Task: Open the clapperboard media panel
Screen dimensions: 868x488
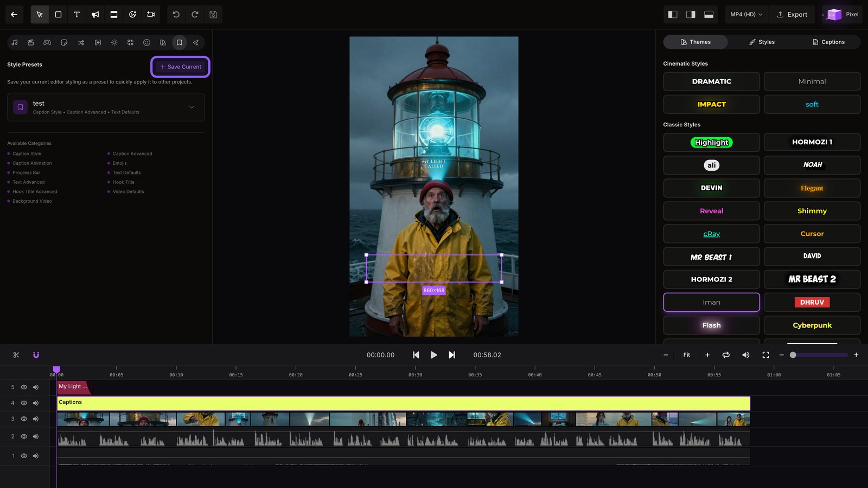Action: pos(31,42)
